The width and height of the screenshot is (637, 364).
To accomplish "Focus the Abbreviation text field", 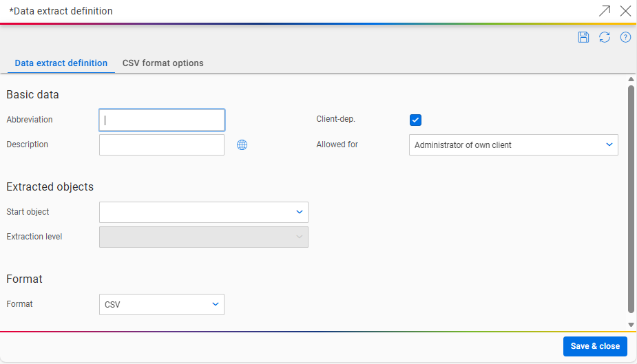I will [162, 120].
